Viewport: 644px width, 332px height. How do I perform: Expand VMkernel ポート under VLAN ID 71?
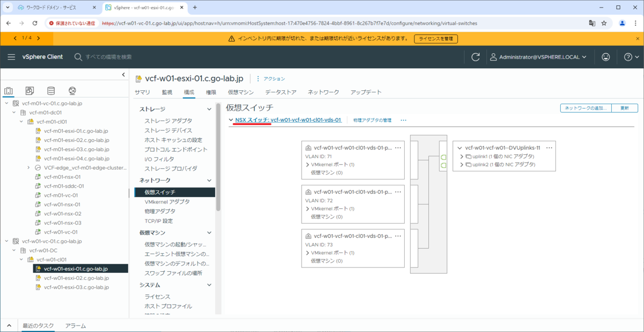coord(308,164)
